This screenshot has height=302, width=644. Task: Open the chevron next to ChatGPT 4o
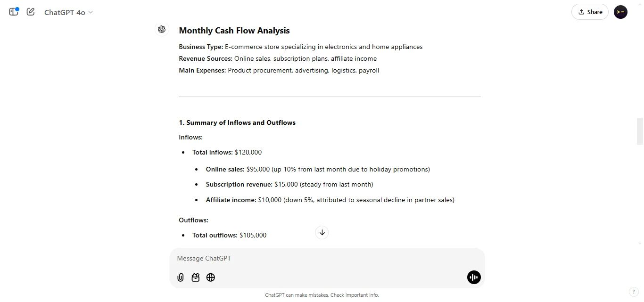point(90,13)
